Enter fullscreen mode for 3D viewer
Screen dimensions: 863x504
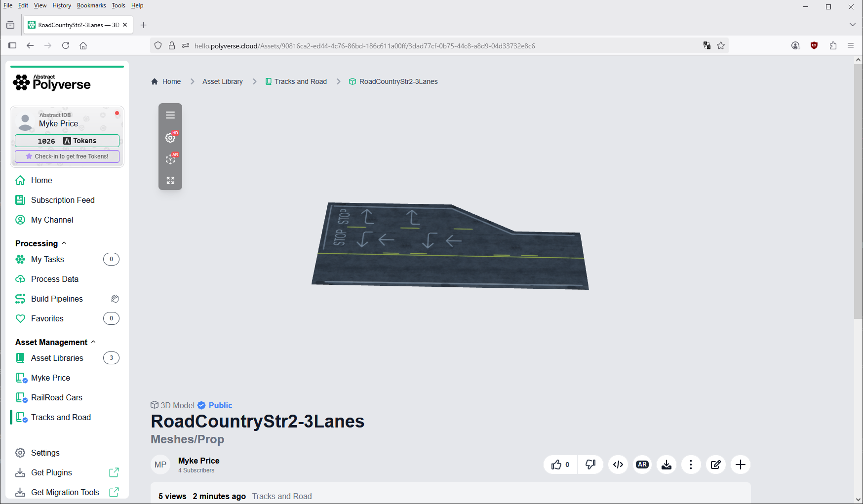click(170, 181)
